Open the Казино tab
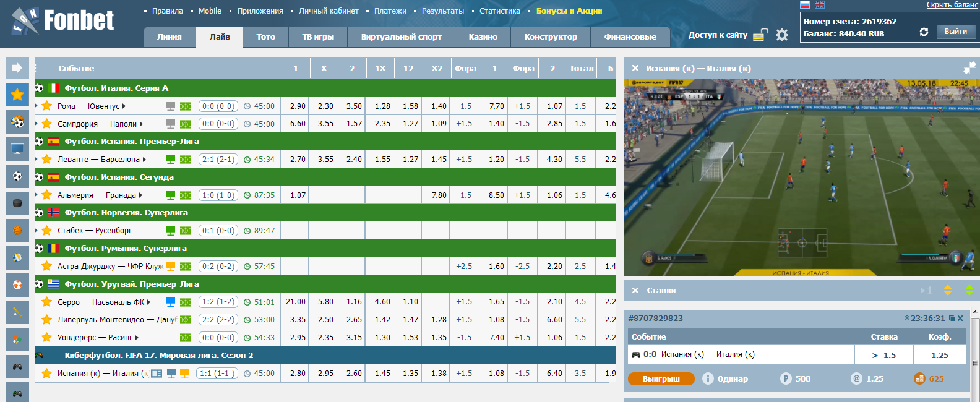980x402 pixels. (483, 37)
